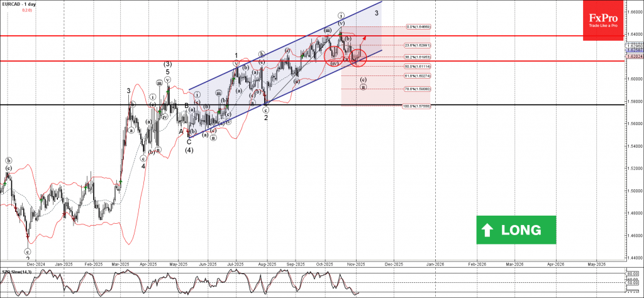644x298 pixels.
Task: Click the Nov-2025 date on the time axis
Action: [356, 265]
